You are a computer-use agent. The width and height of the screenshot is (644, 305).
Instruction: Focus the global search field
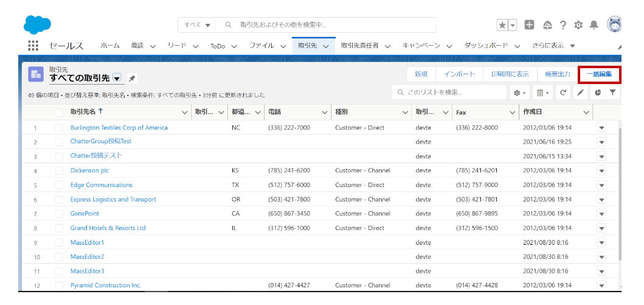pos(326,25)
